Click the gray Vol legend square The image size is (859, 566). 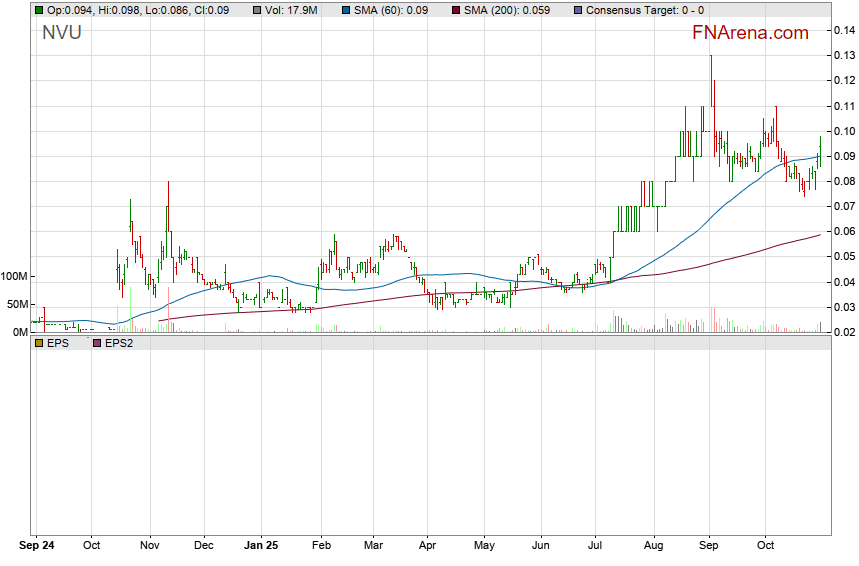pos(259,10)
